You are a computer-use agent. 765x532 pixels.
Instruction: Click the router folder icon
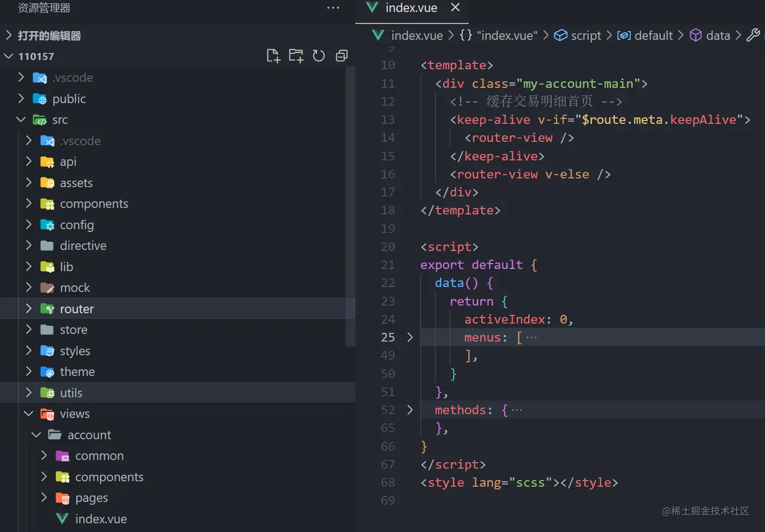pos(47,309)
